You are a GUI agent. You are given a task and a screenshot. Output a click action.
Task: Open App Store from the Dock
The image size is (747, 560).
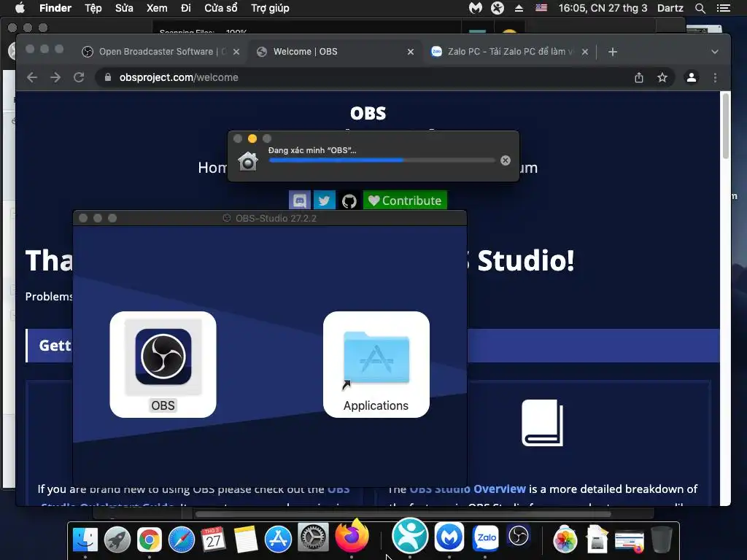278,540
